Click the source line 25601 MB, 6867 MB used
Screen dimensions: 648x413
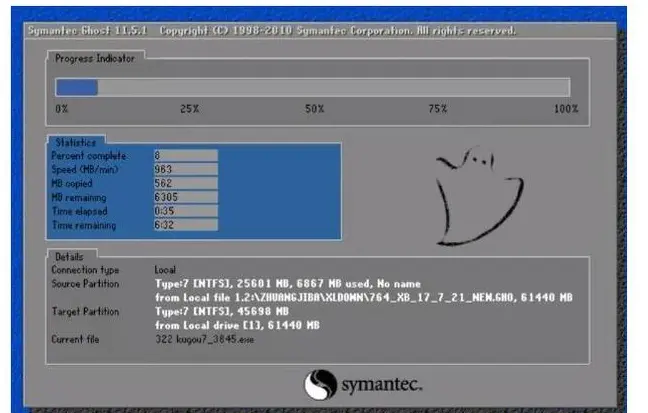pyautogui.click(x=288, y=284)
